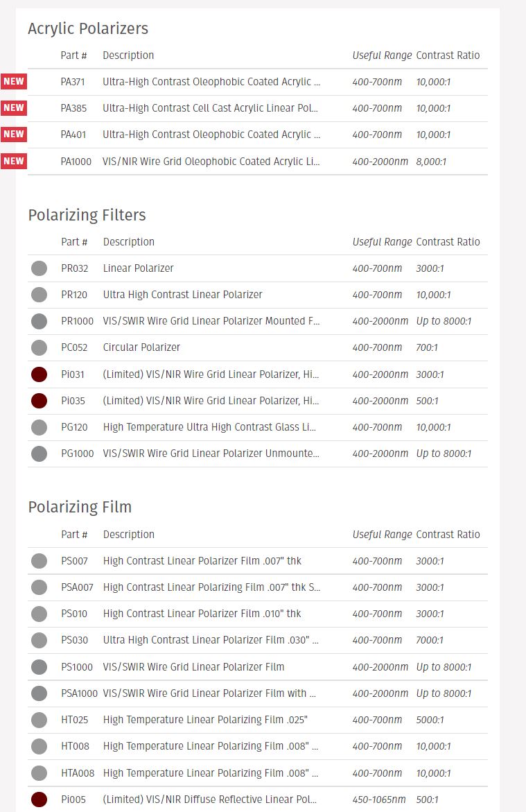Select the gray circle icon for PC052

point(40,347)
